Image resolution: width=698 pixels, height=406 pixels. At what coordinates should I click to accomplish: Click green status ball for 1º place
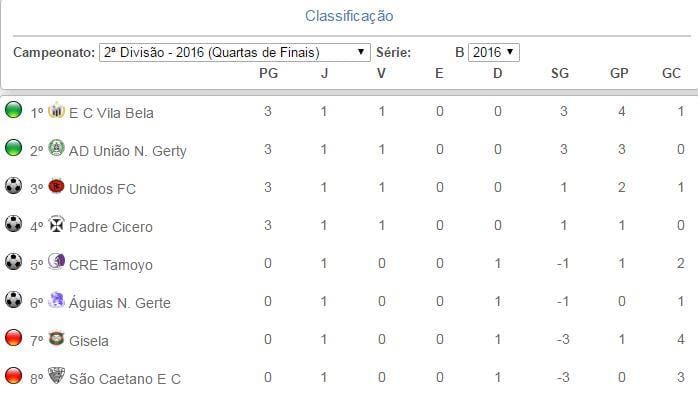click(x=14, y=111)
